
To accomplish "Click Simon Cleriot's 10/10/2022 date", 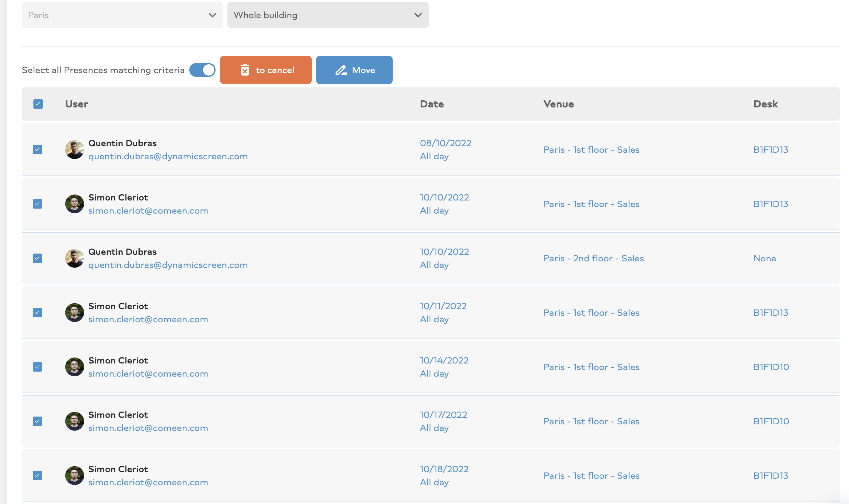I will coord(444,197).
